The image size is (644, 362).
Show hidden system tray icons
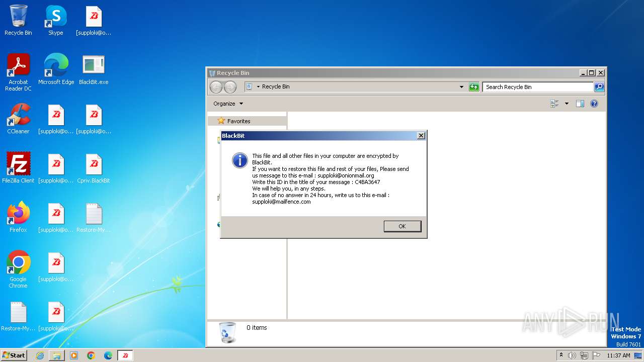(561, 355)
